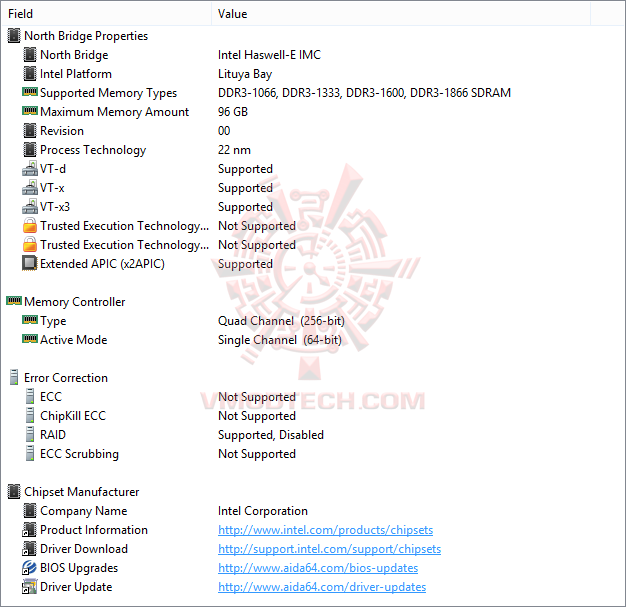Click memory icon beside Type
The image size is (626, 607).
tap(30, 319)
